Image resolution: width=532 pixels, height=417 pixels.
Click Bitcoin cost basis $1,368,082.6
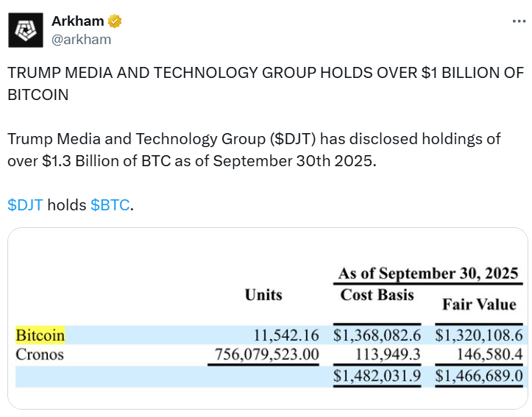377,335
